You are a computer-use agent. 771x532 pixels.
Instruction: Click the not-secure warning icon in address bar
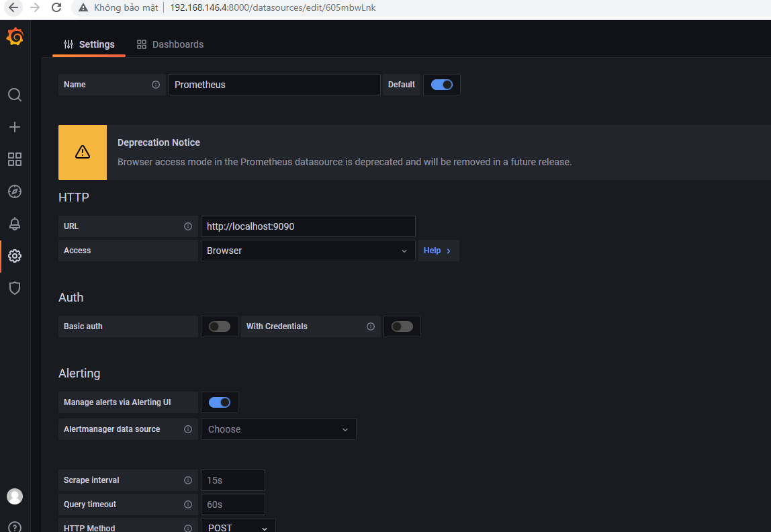coord(83,7)
